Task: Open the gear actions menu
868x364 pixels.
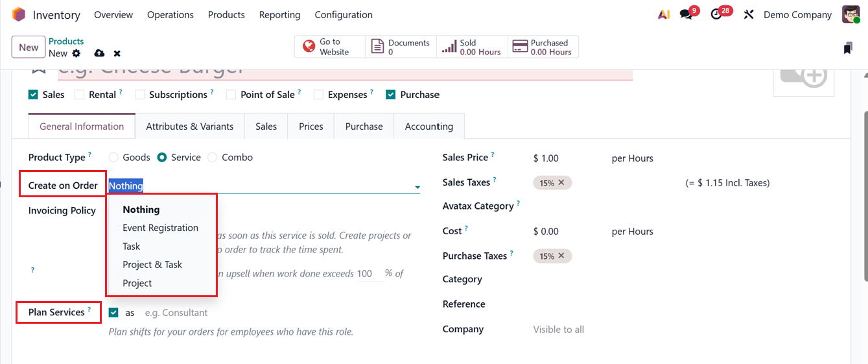Action: coord(76,53)
